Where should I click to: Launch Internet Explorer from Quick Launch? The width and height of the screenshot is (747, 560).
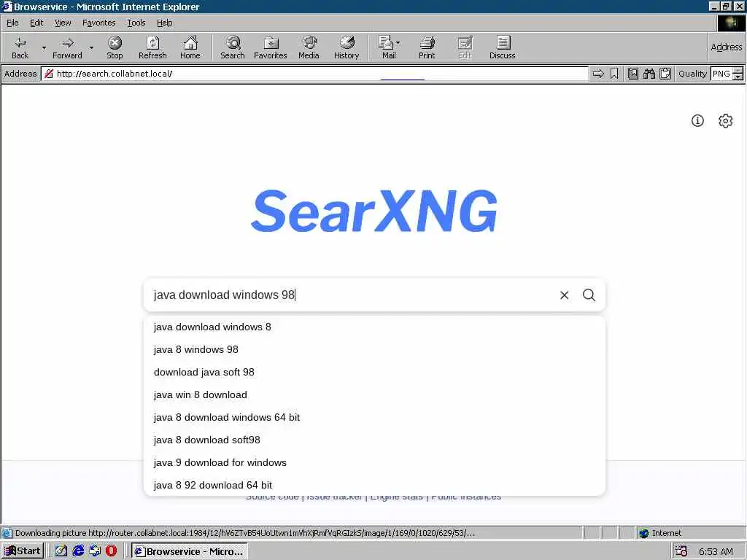pos(78,551)
